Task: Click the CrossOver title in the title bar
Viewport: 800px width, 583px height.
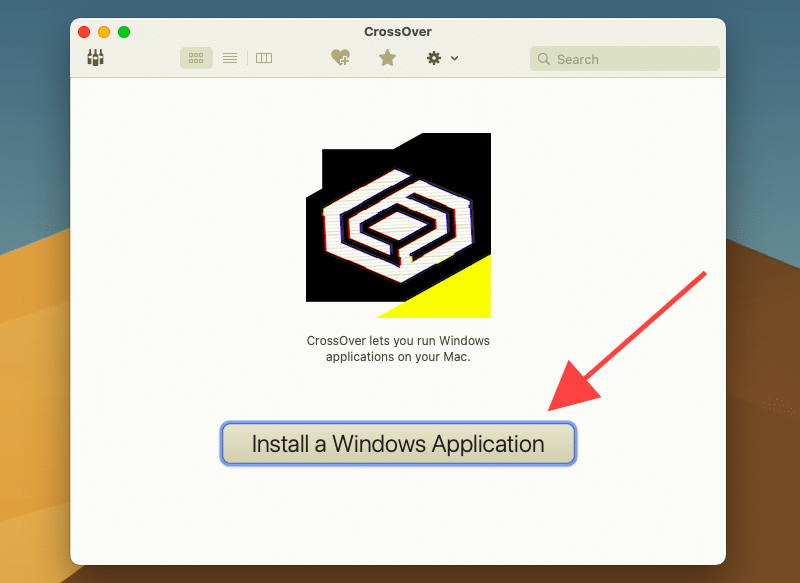Action: (x=397, y=31)
